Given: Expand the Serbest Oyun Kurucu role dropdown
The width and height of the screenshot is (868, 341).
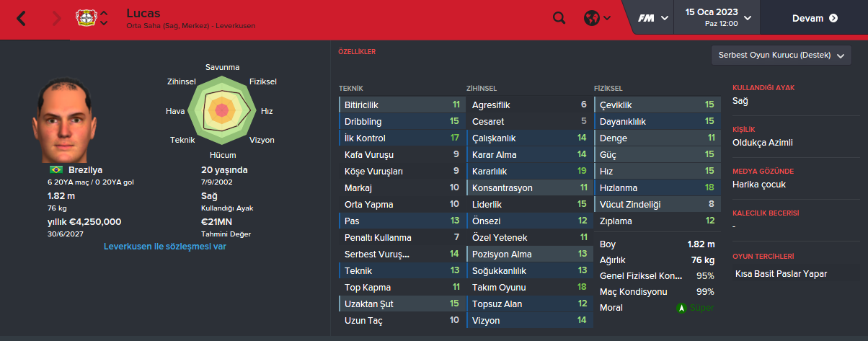Looking at the screenshot, I should (x=781, y=56).
